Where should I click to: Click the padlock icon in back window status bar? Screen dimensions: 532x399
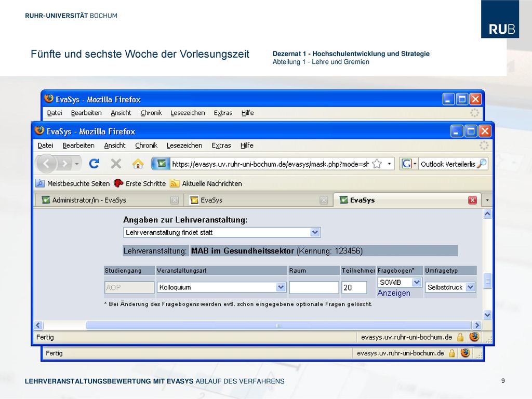tap(451, 353)
